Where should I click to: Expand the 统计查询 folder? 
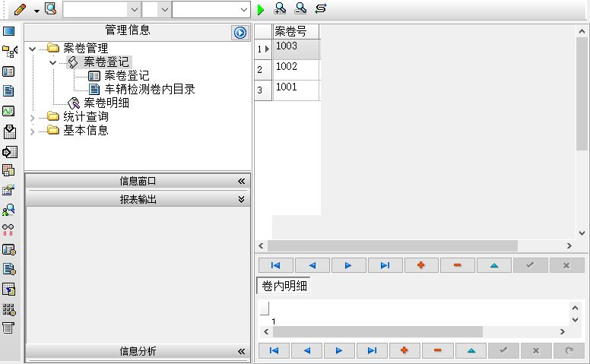[x=33, y=118]
